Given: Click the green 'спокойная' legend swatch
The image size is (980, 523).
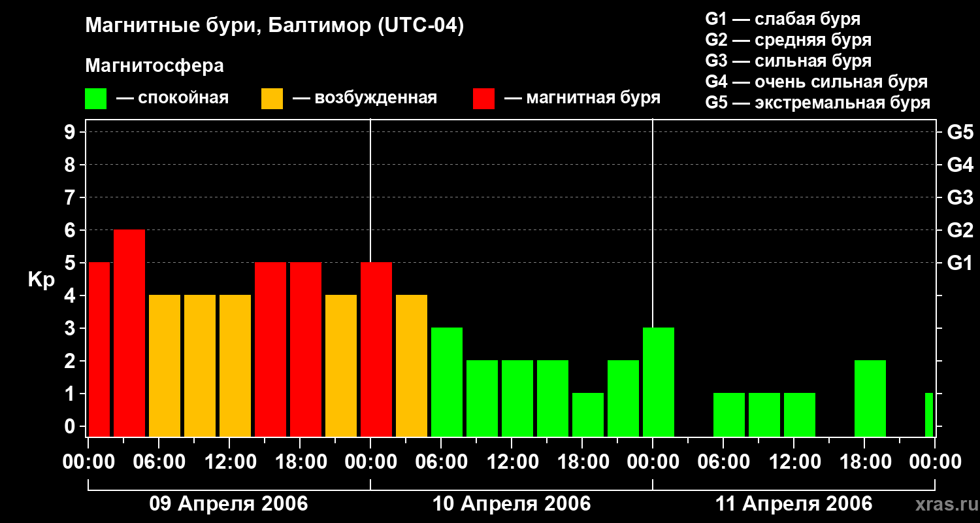Looking at the screenshot, I should coord(95,99).
